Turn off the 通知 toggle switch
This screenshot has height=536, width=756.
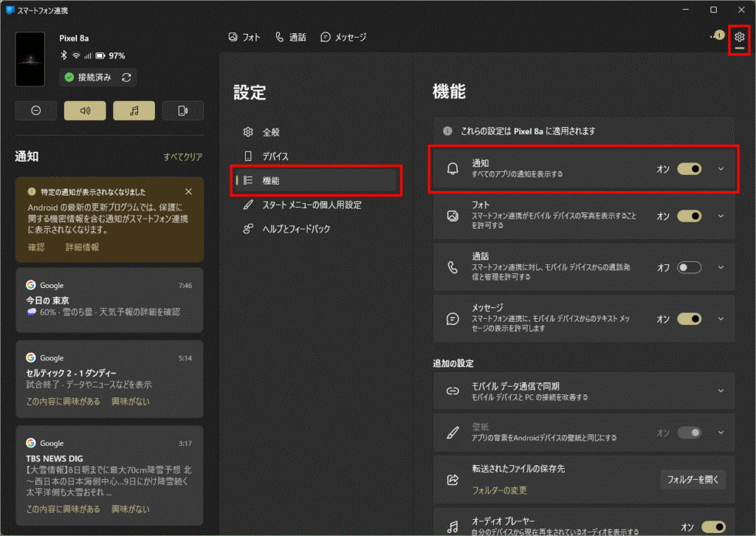tap(689, 169)
